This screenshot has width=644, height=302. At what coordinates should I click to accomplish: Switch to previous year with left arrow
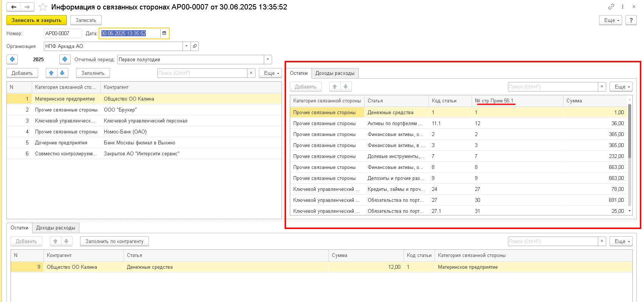12,59
